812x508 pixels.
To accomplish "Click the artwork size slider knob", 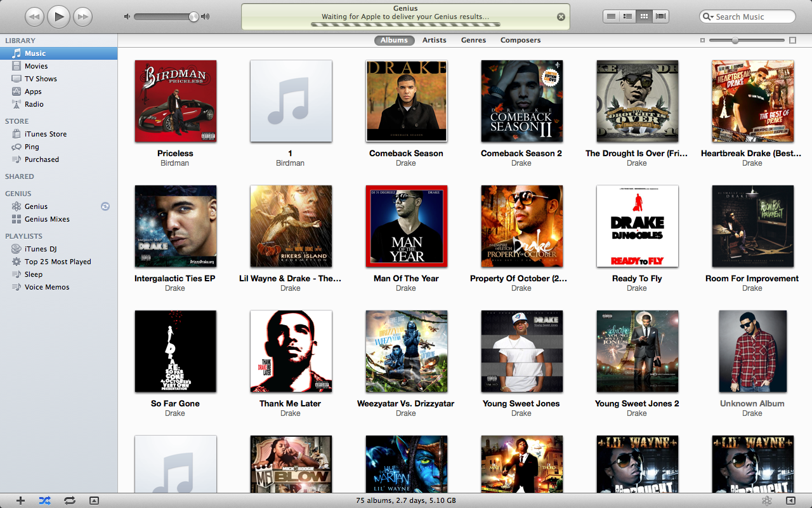I will (735, 40).
